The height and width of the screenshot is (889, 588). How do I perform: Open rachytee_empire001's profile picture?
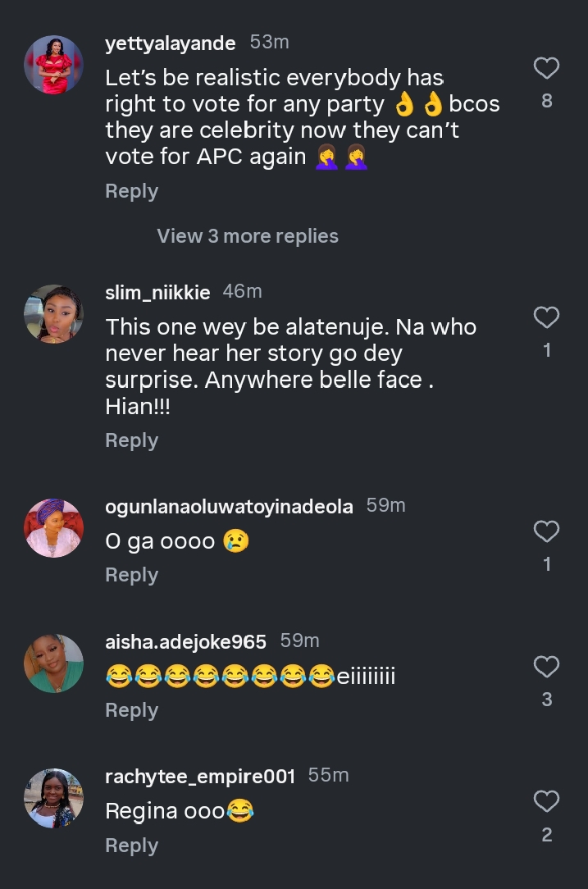click(x=53, y=797)
